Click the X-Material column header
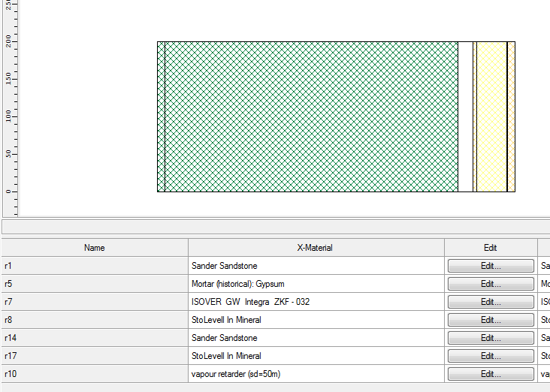This screenshot has width=550, height=392. 316,248
